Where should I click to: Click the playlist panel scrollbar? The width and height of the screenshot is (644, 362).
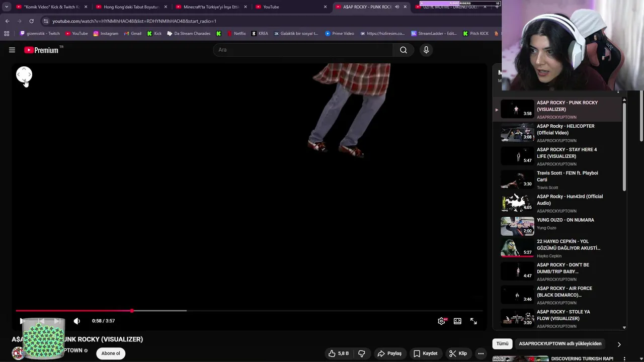pyautogui.click(x=624, y=147)
